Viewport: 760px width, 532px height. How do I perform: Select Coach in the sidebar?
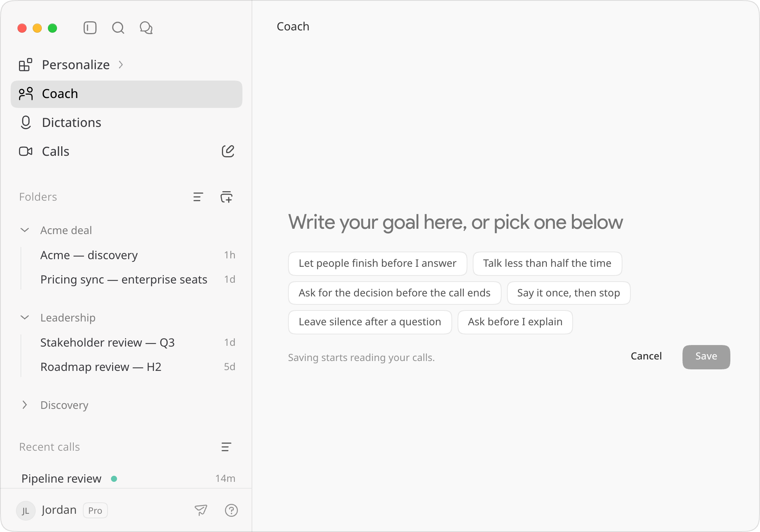click(x=127, y=94)
